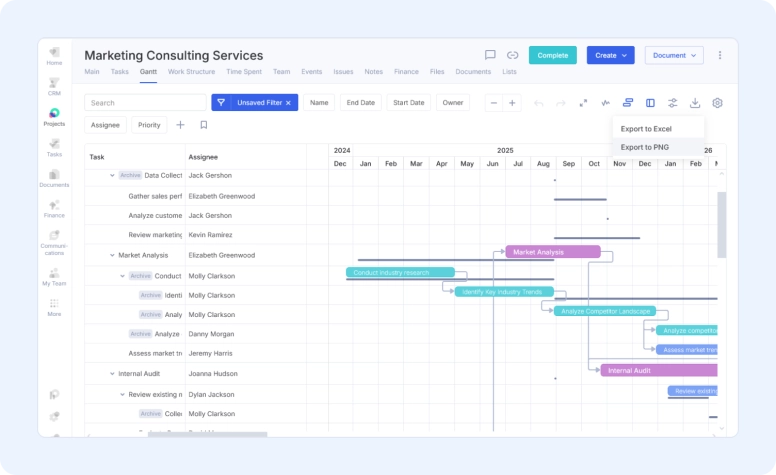Open the project comments chat icon

[x=490, y=55]
